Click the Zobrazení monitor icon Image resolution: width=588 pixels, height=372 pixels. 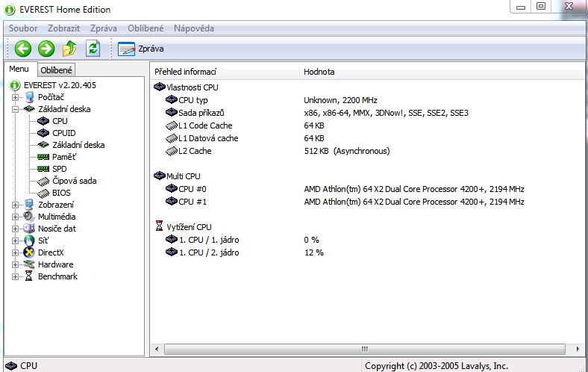coord(29,205)
